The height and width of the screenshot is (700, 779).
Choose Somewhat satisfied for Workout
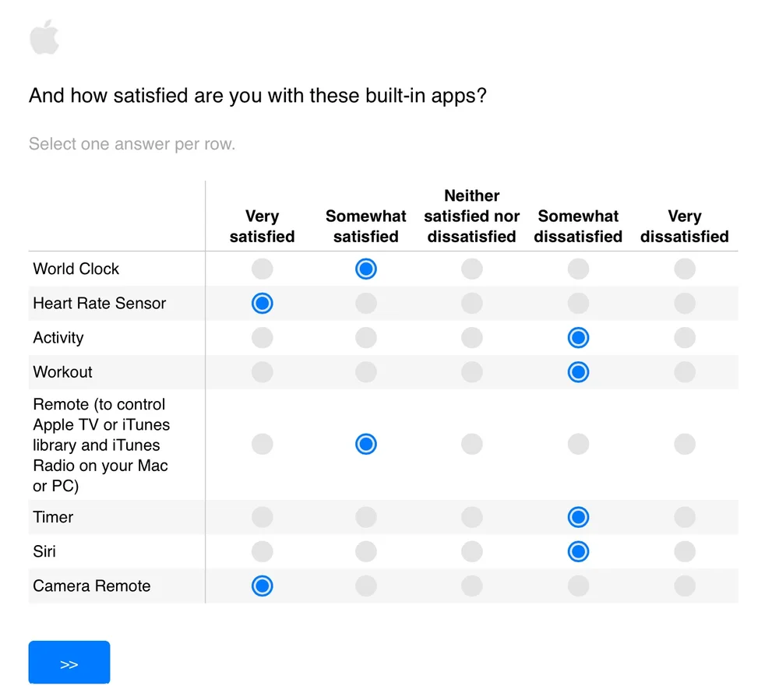click(366, 372)
